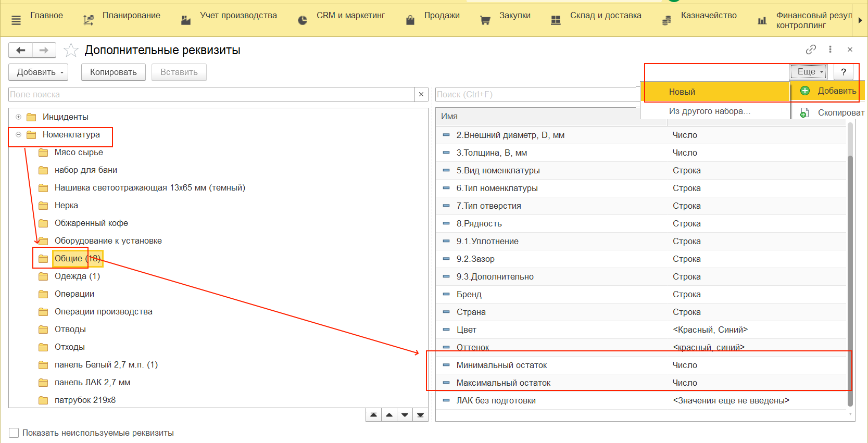Image resolution: width=868 pixels, height=443 pixels.
Task: Click the Скопировать document icon
Action: [804, 113]
